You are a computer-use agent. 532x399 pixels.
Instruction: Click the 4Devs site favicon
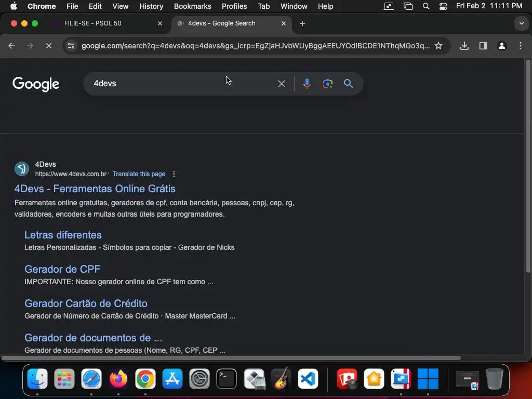[22, 169]
